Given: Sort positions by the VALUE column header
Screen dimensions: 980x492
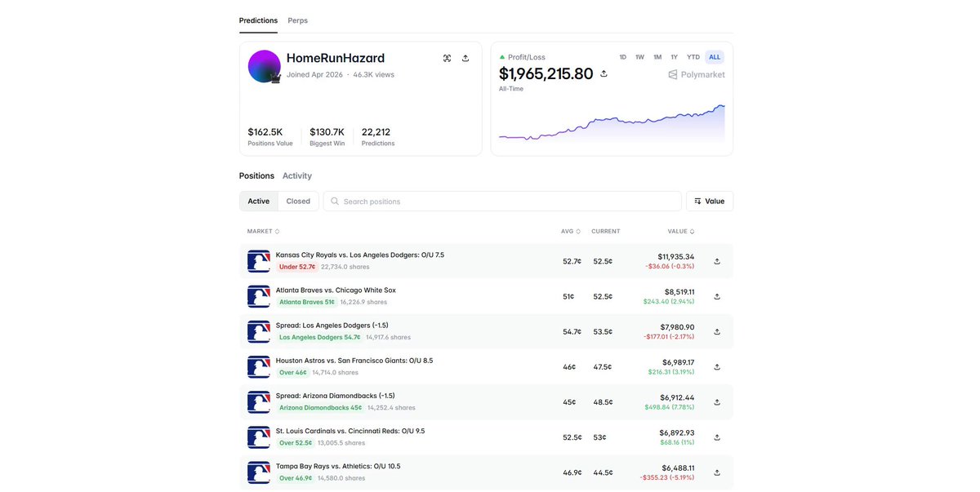Looking at the screenshot, I should click(681, 231).
